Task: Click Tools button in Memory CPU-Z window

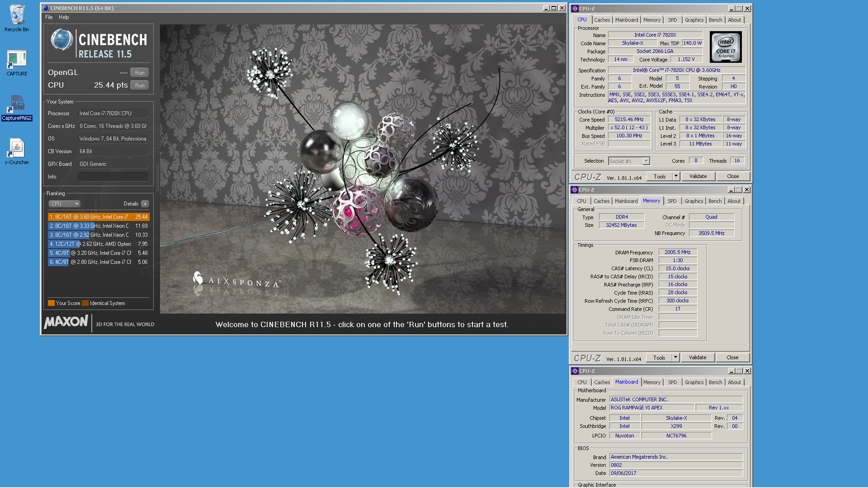Action: point(659,358)
